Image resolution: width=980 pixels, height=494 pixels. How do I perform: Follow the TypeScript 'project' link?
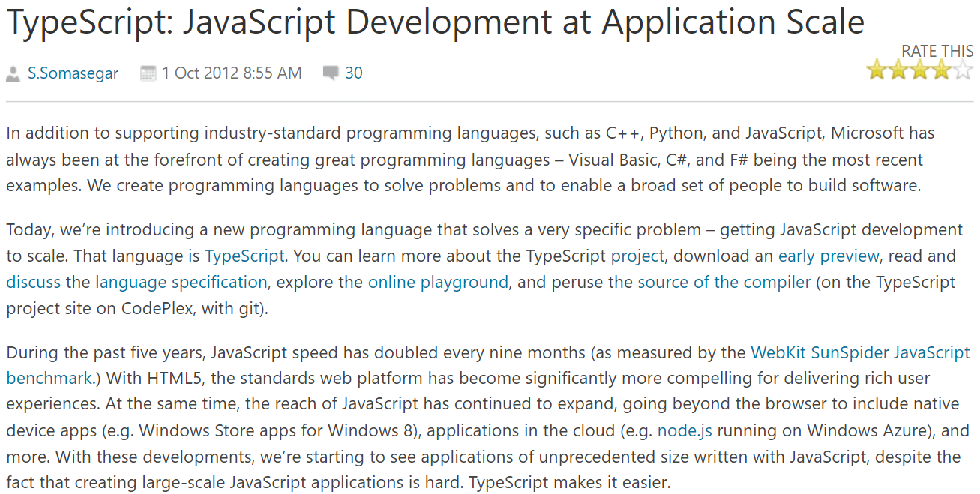pyautogui.click(x=638, y=256)
